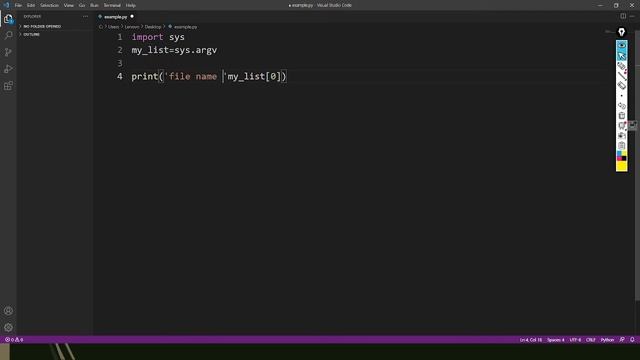The width and height of the screenshot is (640, 360).
Task: Open editor more actions ellipsis at top right
Action: coord(632,16)
